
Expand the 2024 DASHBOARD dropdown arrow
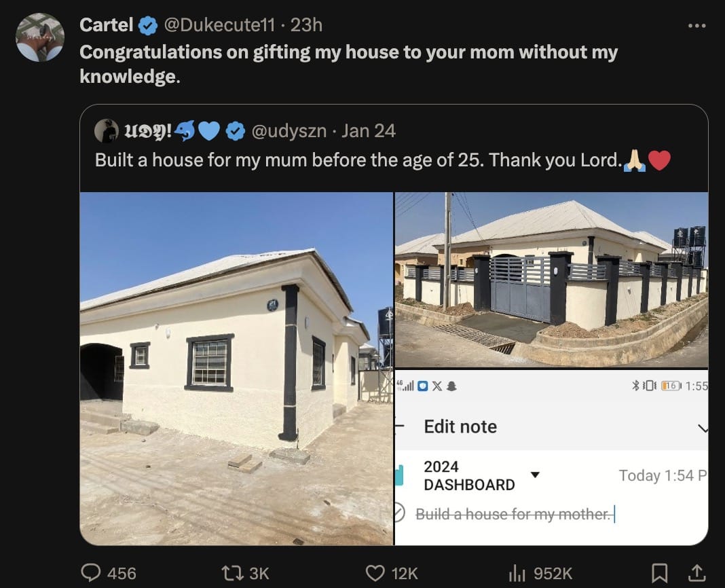coord(535,475)
